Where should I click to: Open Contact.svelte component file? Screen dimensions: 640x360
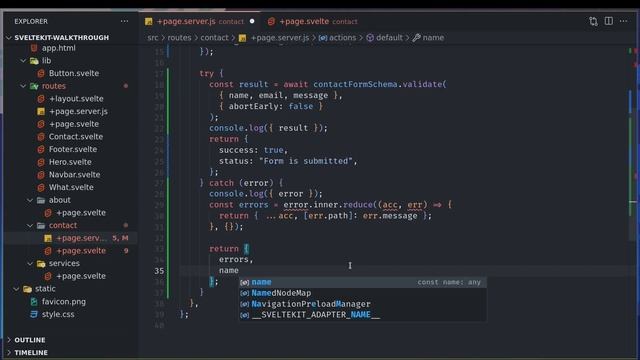[x=76, y=136]
